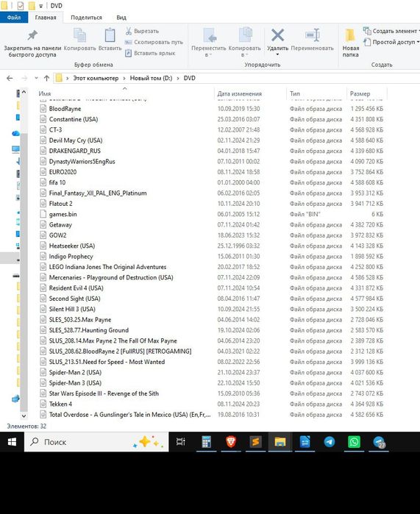Open WhatsApp from the taskbar

[x=354, y=442]
